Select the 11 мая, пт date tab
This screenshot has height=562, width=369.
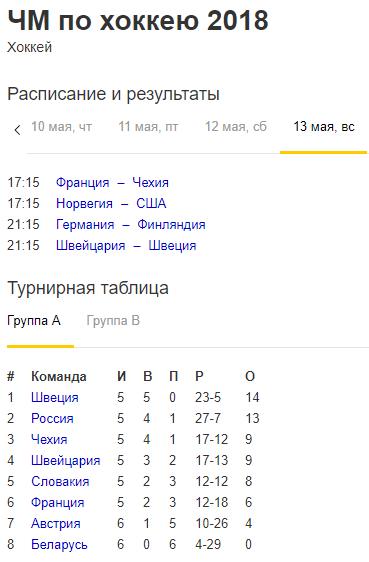[x=148, y=127]
